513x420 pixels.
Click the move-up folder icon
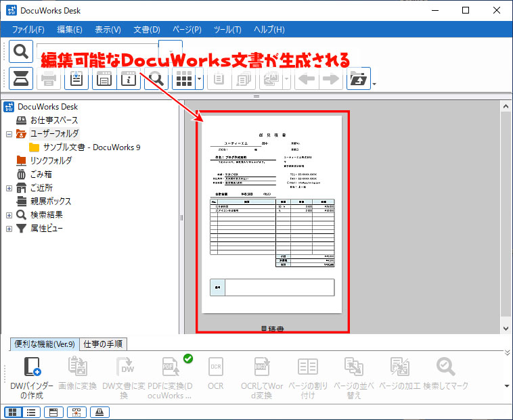click(359, 78)
